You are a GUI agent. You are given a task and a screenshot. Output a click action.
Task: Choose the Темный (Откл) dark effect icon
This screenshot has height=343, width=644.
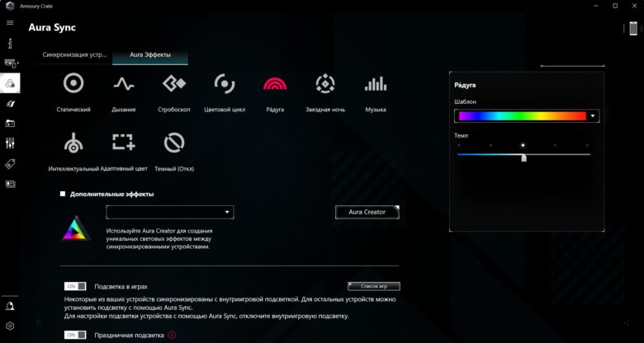point(174,143)
